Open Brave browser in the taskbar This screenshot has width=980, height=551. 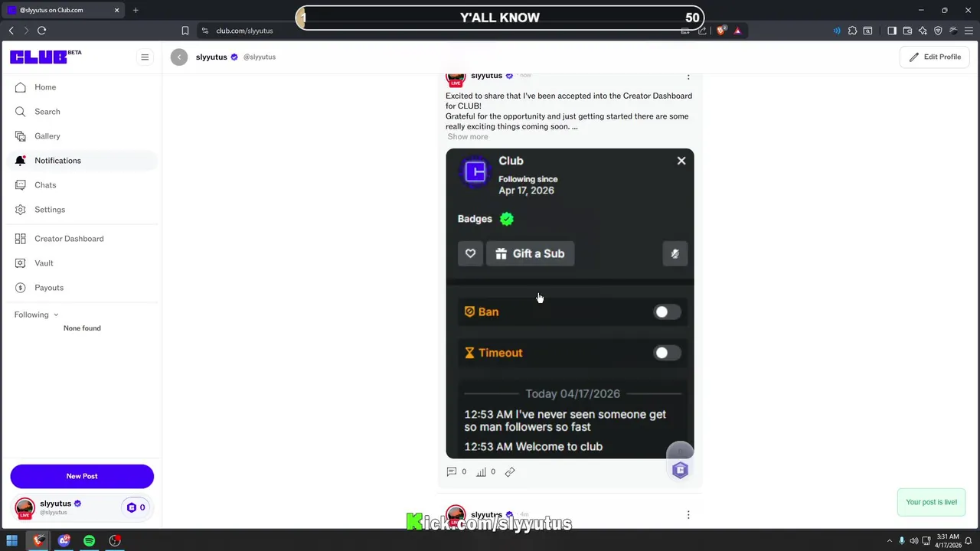pos(38,541)
